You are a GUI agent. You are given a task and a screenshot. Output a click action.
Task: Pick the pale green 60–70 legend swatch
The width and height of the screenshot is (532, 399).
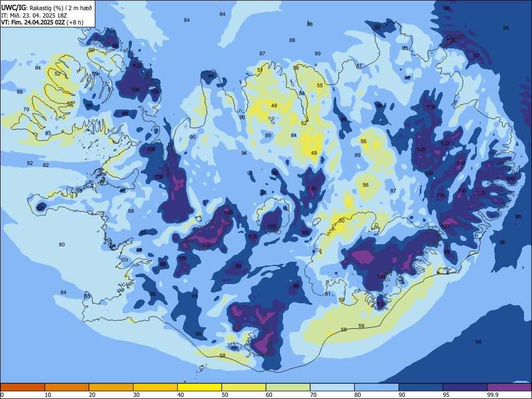pos(288,387)
